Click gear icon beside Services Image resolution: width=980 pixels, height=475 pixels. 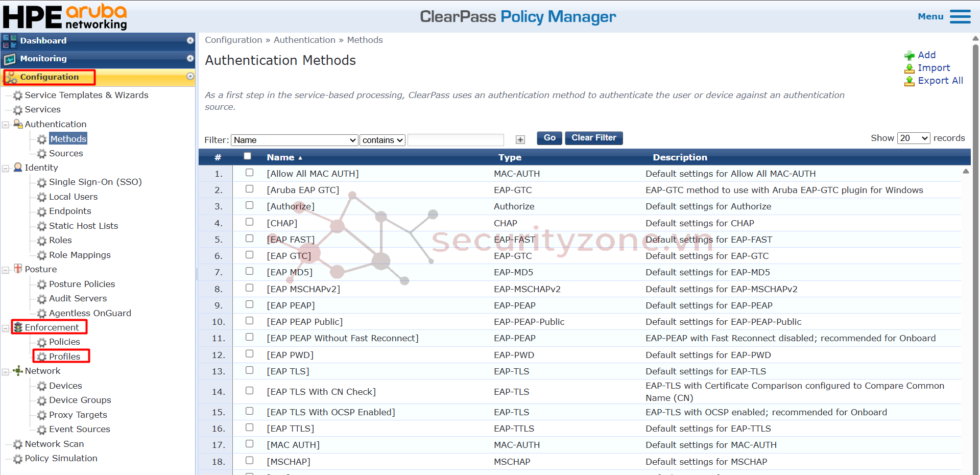(18, 110)
